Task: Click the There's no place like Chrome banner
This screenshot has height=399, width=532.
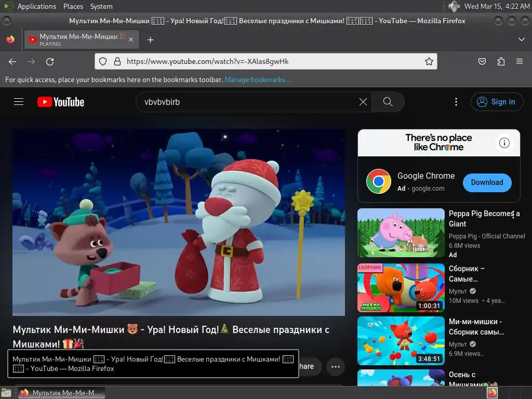Action: click(438, 142)
